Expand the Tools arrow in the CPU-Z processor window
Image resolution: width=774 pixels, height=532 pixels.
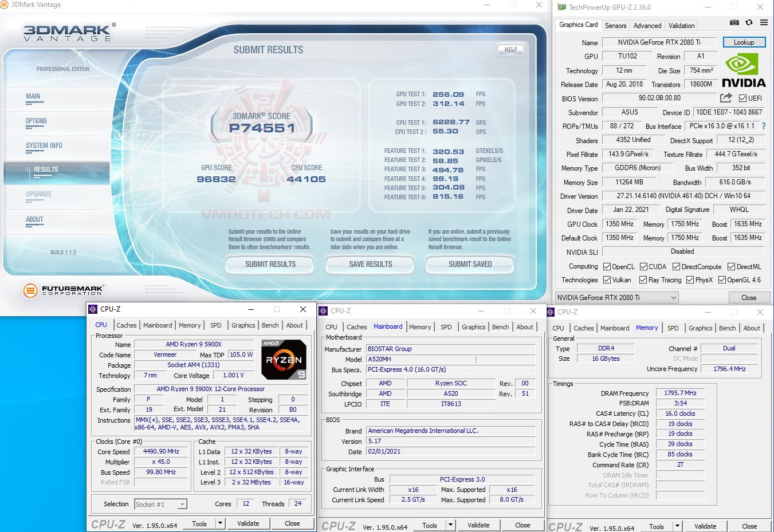coord(220,523)
